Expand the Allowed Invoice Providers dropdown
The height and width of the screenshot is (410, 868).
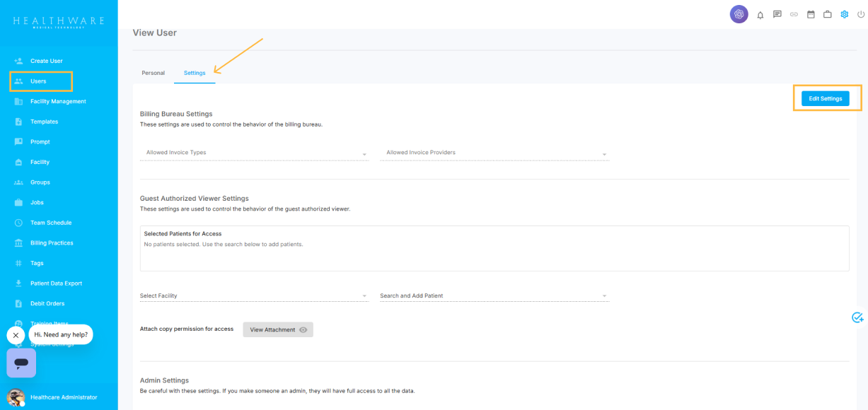pyautogui.click(x=494, y=153)
